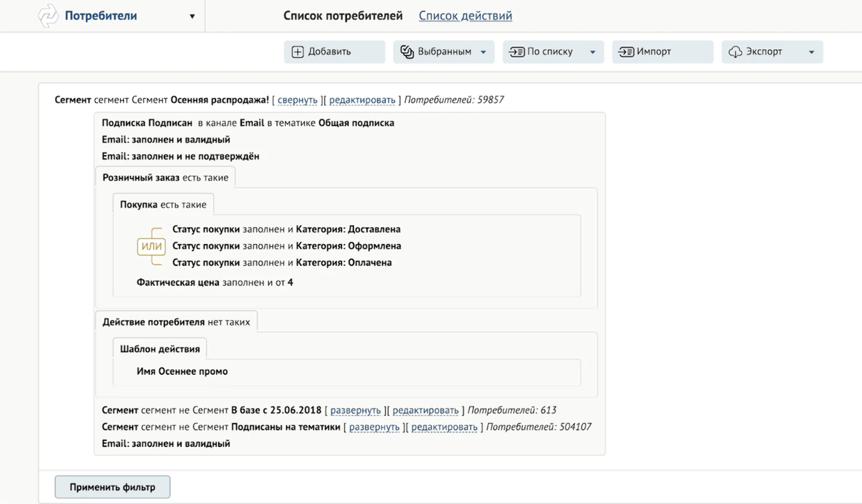Click the Потребителей: 59857 count
The image size is (862, 504).
pyautogui.click(x=454, y=100)
